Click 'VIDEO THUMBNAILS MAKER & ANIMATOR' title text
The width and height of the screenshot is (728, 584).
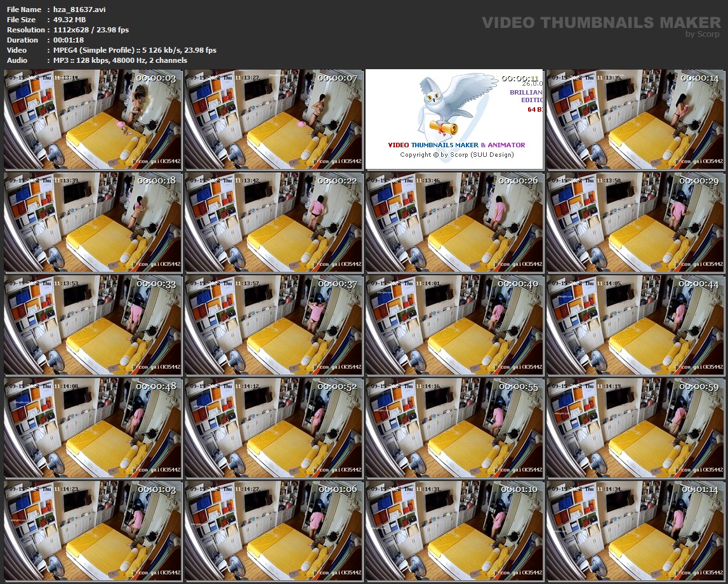click(x=456, y=145)
